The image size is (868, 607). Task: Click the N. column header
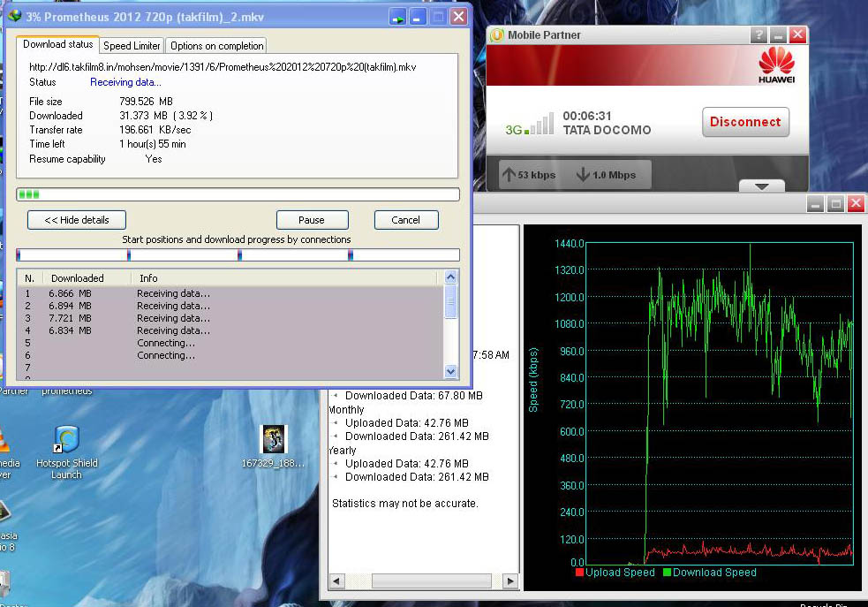coord(29,278)
